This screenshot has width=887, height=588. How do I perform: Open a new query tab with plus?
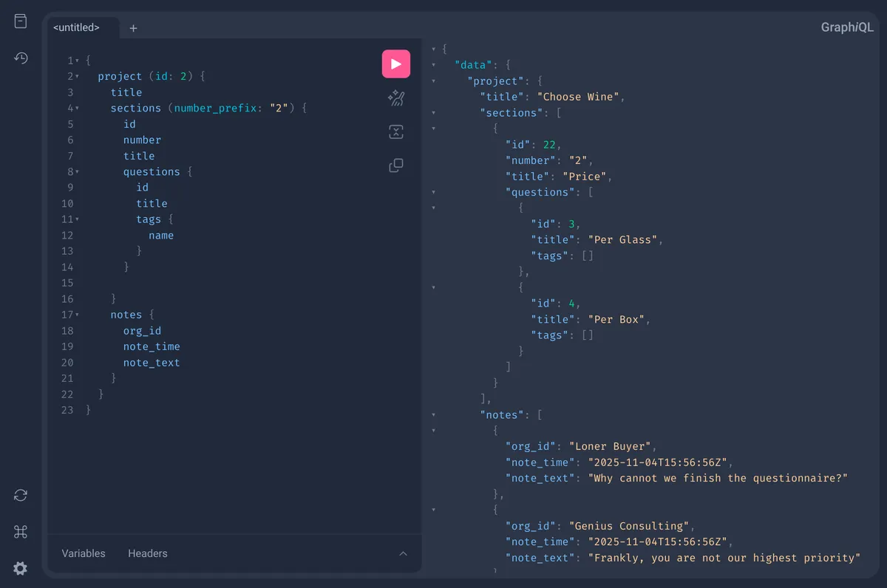click(133, 28)
